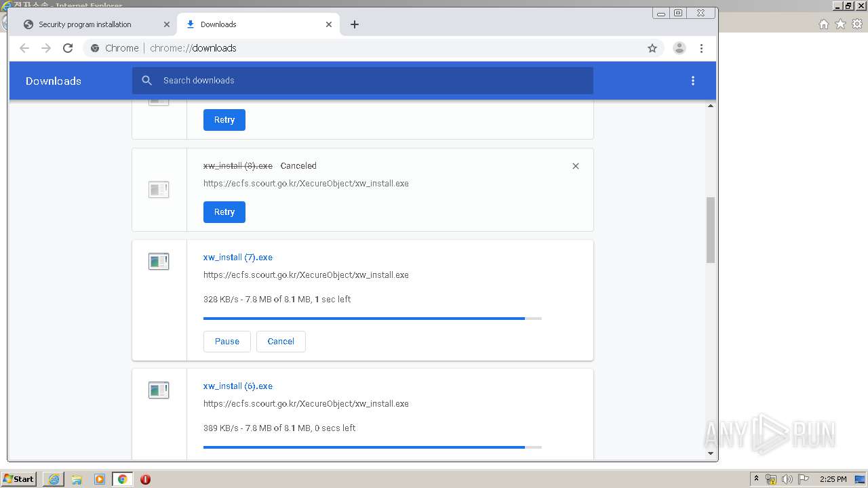Open media player taskbar icon

[100, 479]
